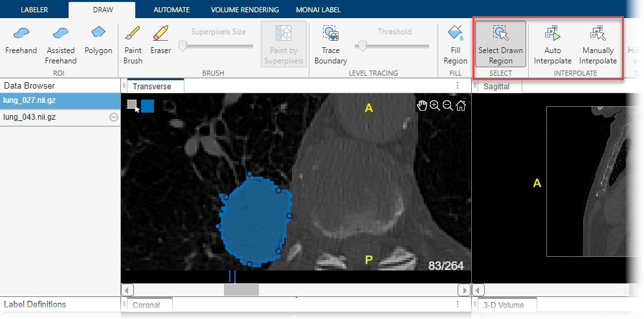Select lung_027.nii.gz in Data Browser
This screenshot has height=319, width=644.
[x=60, y=101]
